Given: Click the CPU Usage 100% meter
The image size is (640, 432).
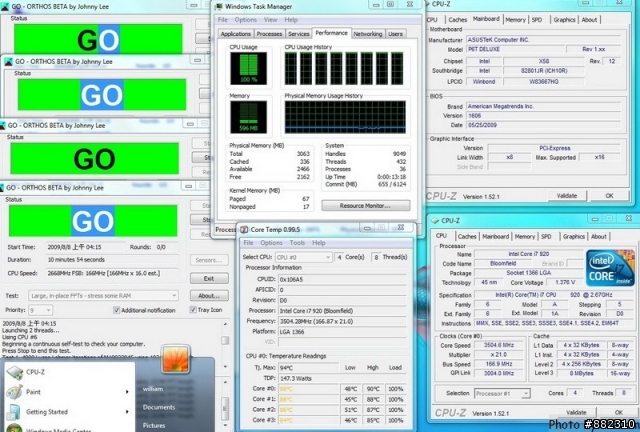Looking at the screenshot, I should coord(248,68).
